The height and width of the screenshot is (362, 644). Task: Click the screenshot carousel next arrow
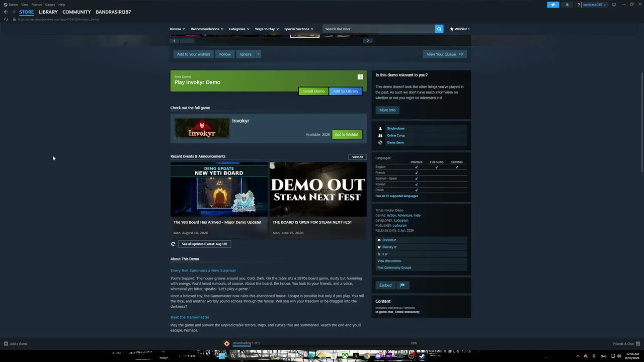click(x=368, y=41)
